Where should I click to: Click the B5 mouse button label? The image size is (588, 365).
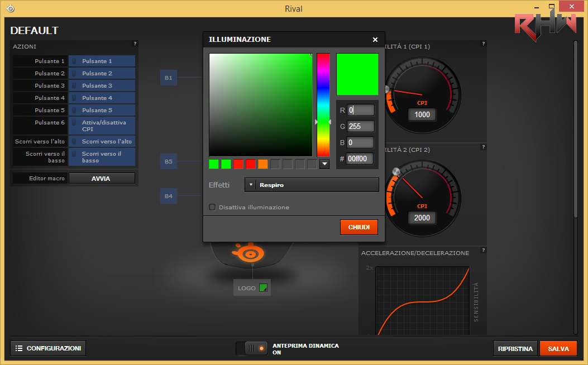[x=169, y=161]
